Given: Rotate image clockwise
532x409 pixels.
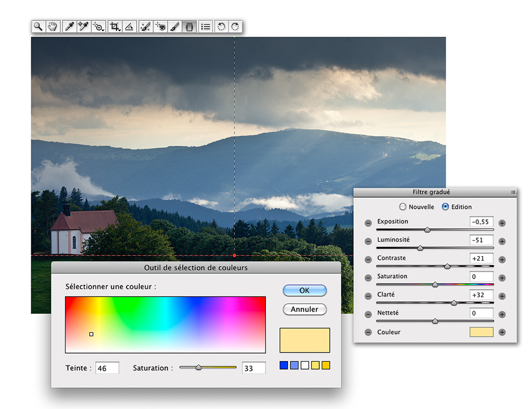Looking at the screenshot, I should pos(235,27).
